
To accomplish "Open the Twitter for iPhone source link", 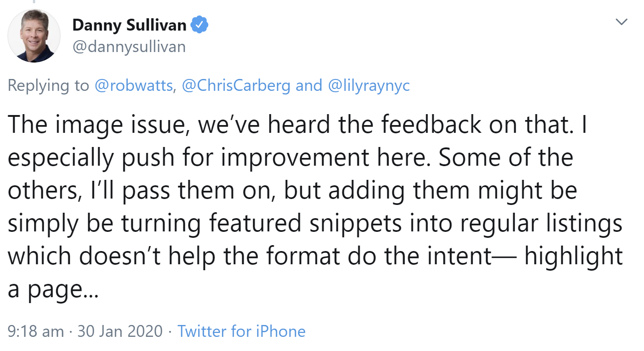I will tap(241, 331).
